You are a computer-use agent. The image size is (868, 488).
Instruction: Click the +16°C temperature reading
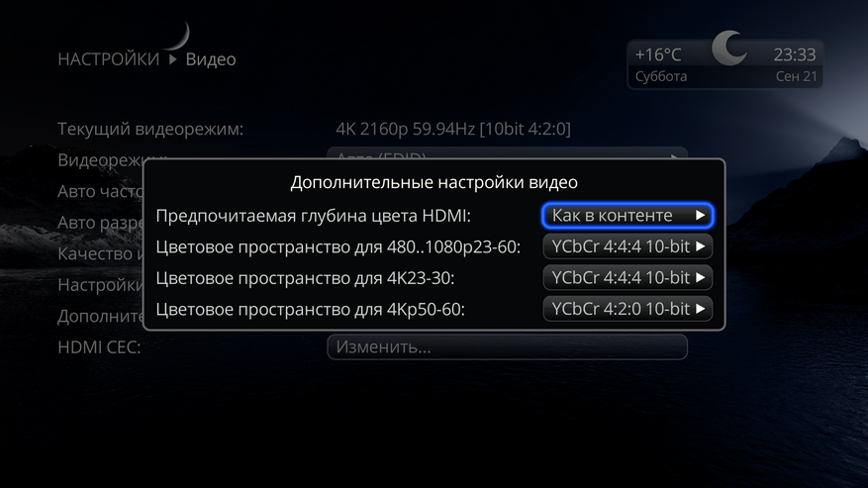658,54
